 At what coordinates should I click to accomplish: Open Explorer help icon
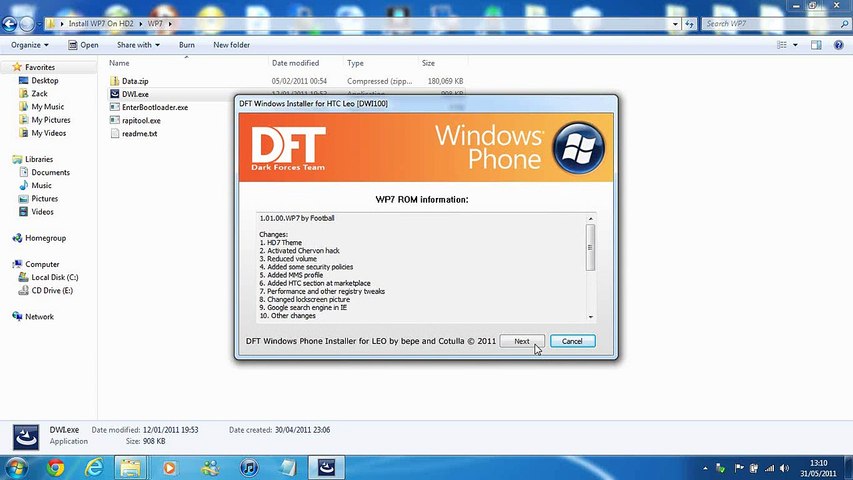[x=838, y=45]
